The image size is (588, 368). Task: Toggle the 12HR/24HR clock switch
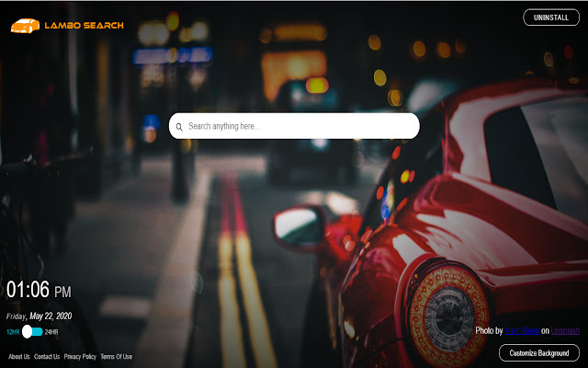(x=32, y=331)
